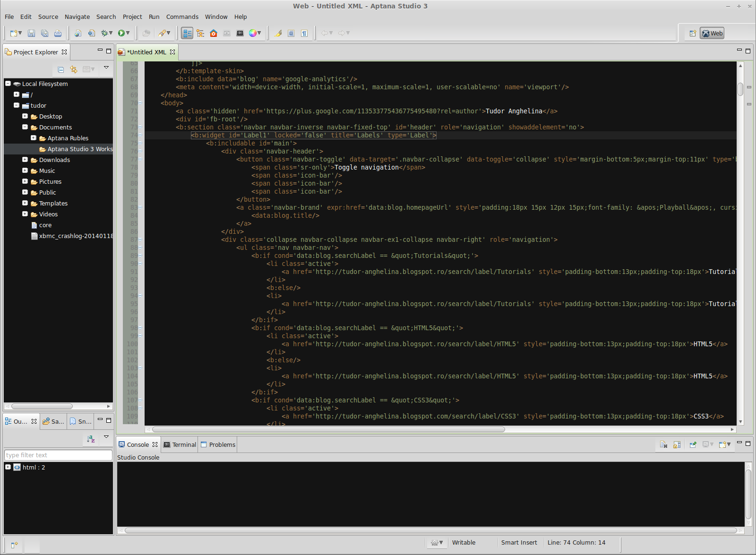The height and width of the screenshot is (555, 756).
Task: Click the Pin Console icon
Action: [693, 444]
